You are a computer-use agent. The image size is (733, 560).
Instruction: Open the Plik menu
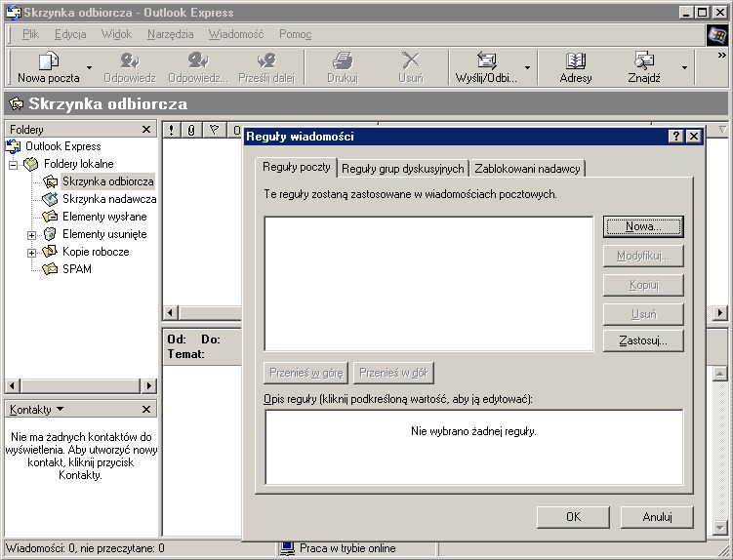point(31,34)
